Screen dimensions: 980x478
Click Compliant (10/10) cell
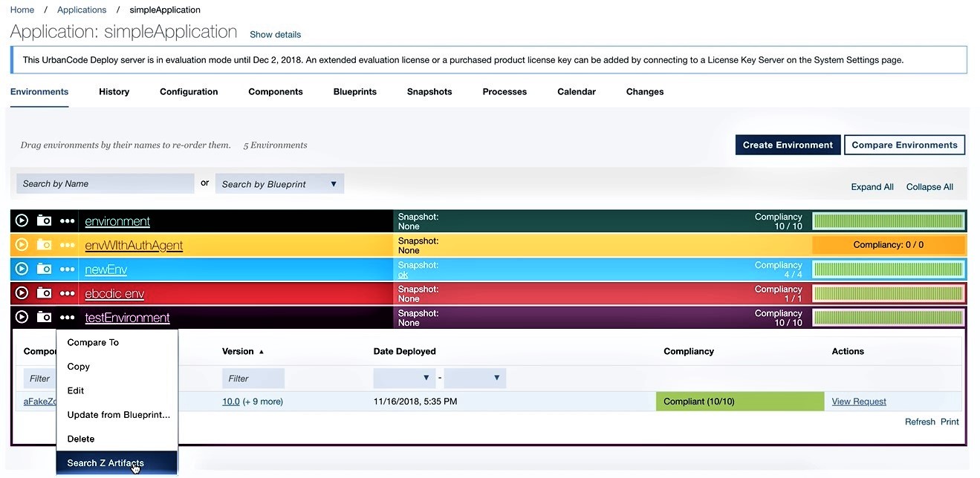740,402
